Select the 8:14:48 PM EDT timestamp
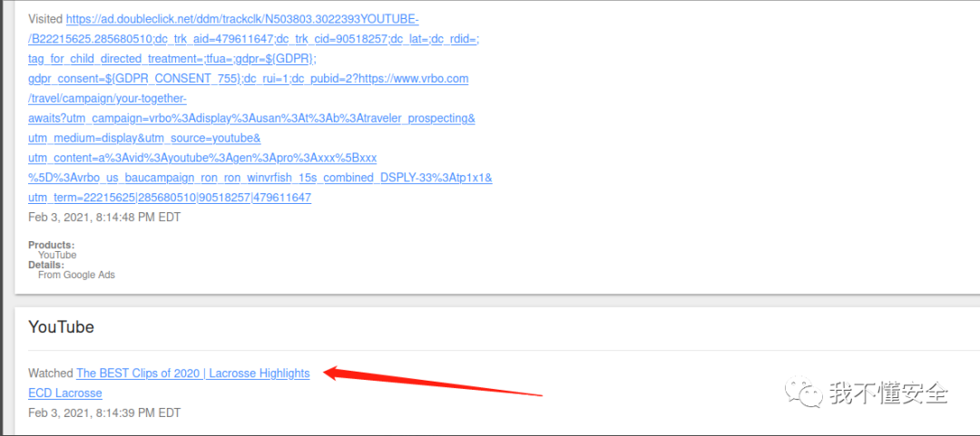This screenshot has height=436, width=980. 104,218
